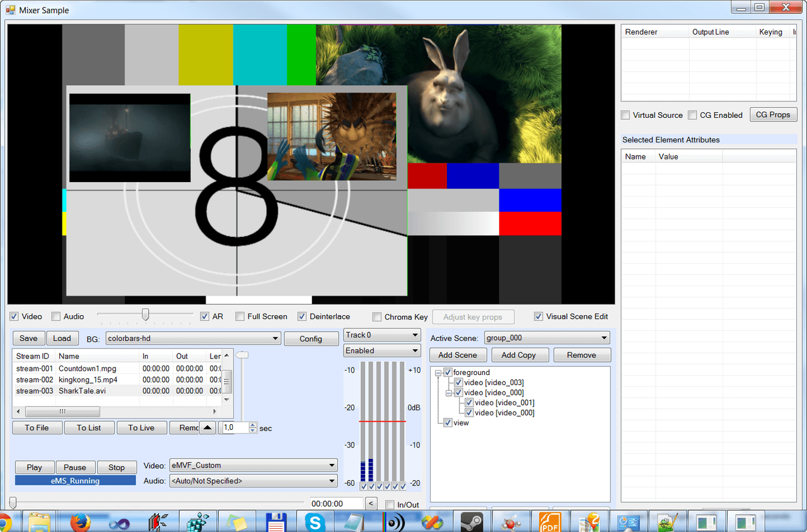Enable Full Screen checkbox
Image resolution: width=807 pixels, height=532 pixels.
240,316
